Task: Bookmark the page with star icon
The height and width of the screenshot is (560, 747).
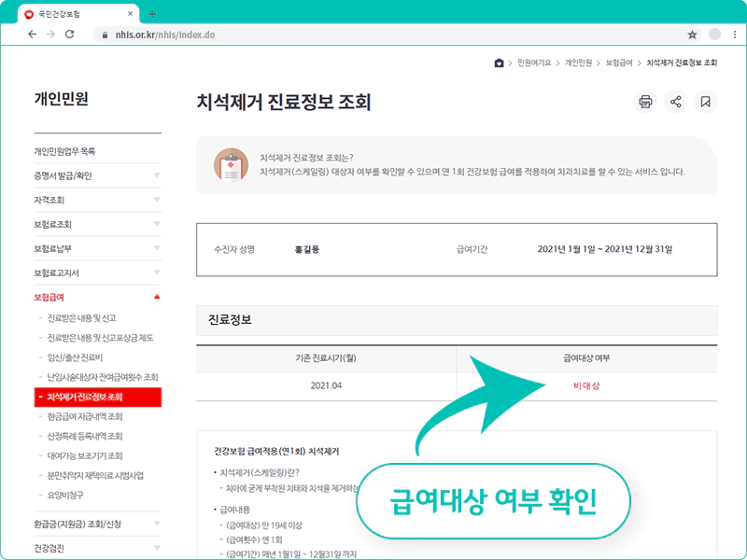Action: (692, 35)
